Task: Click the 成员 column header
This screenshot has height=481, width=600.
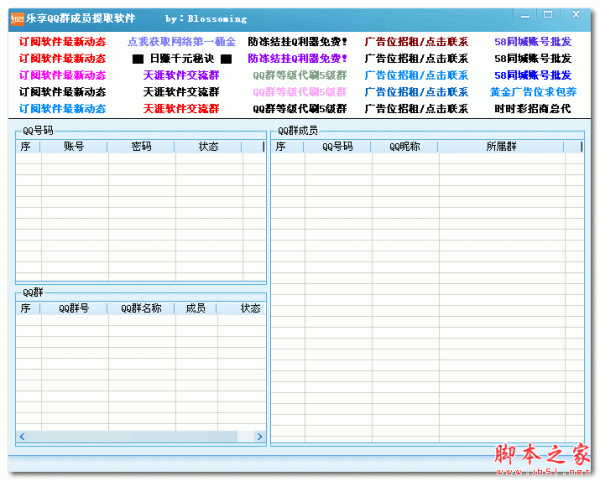Action: click(196, 308)
